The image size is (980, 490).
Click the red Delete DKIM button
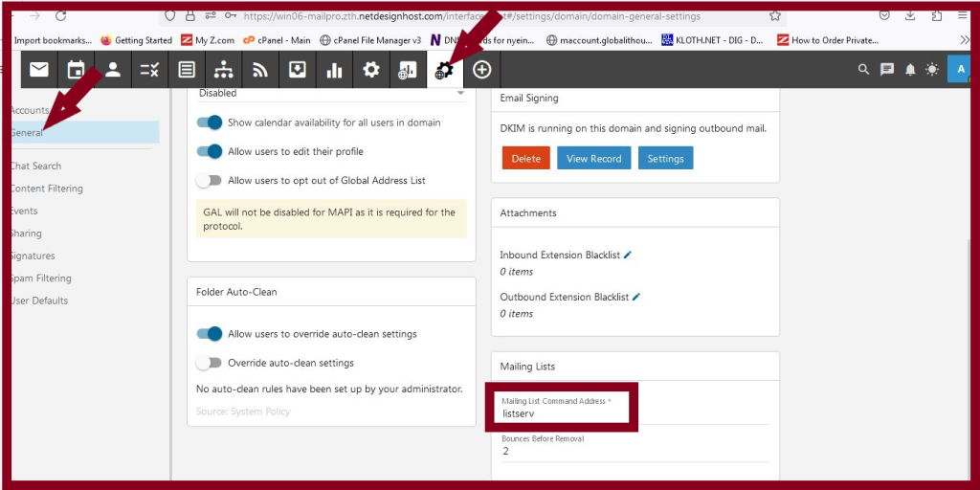tap(525, 158)
